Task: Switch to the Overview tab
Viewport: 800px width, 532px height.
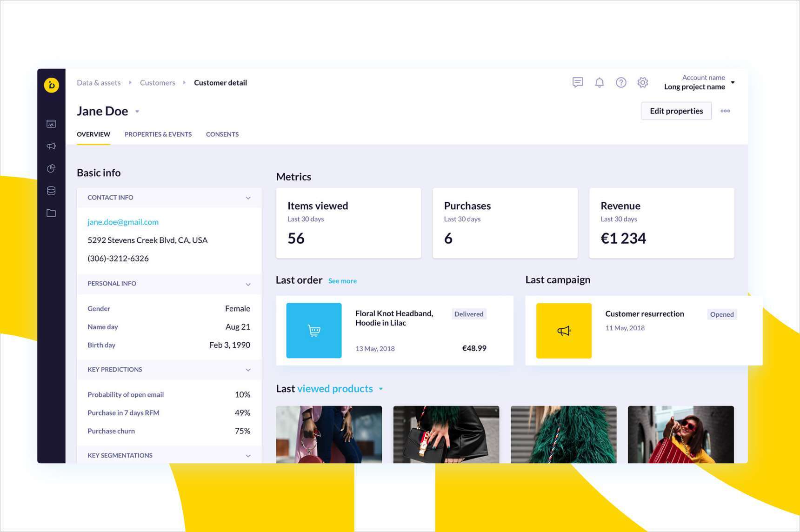Action: point(93,134)
